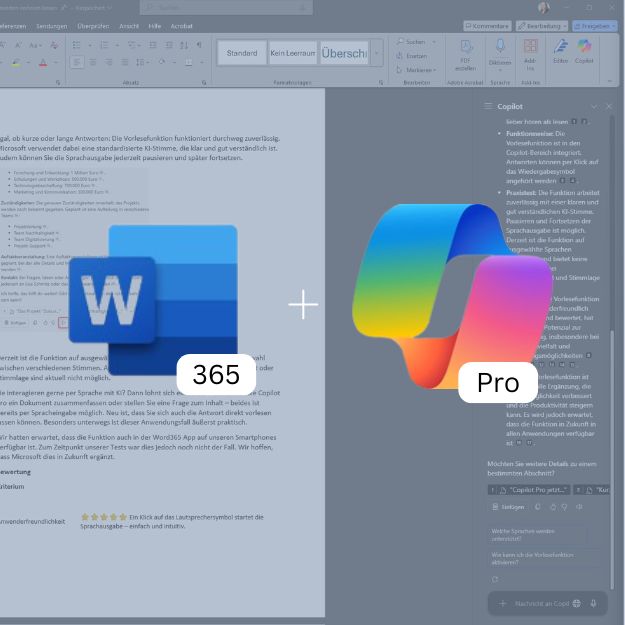Click the 'Nachricht an Copilot' input field

[x=542, y=603]
